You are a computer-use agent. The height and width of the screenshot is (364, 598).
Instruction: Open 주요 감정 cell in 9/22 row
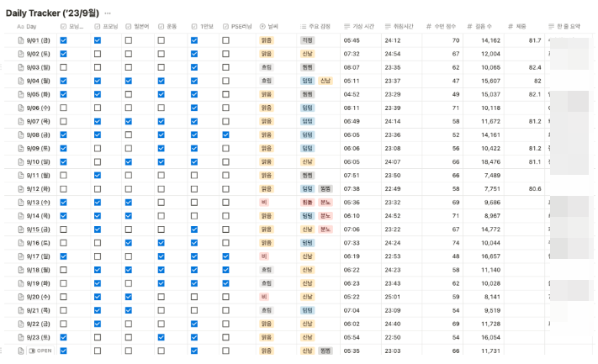coord(319,324)
